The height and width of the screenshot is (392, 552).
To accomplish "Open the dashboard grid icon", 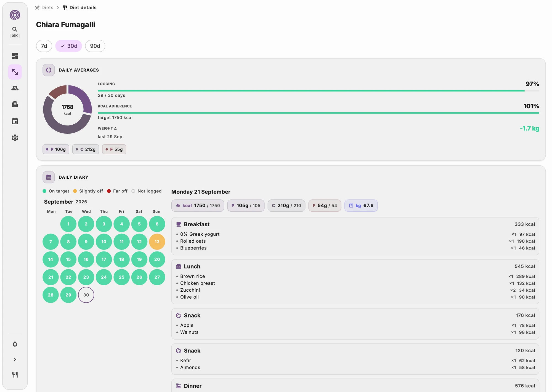I will [15, 56].
